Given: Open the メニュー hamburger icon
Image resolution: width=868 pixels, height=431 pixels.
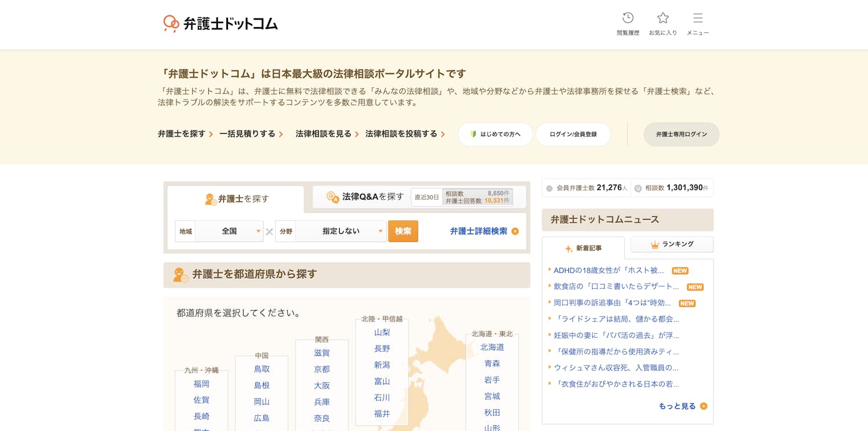Looking at the screenshot, I should (x=698, y=19).
